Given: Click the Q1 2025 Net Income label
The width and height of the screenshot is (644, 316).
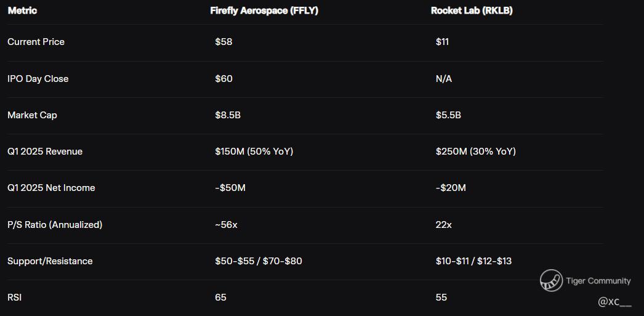Looking at the screenshot, I should (51, 188).
